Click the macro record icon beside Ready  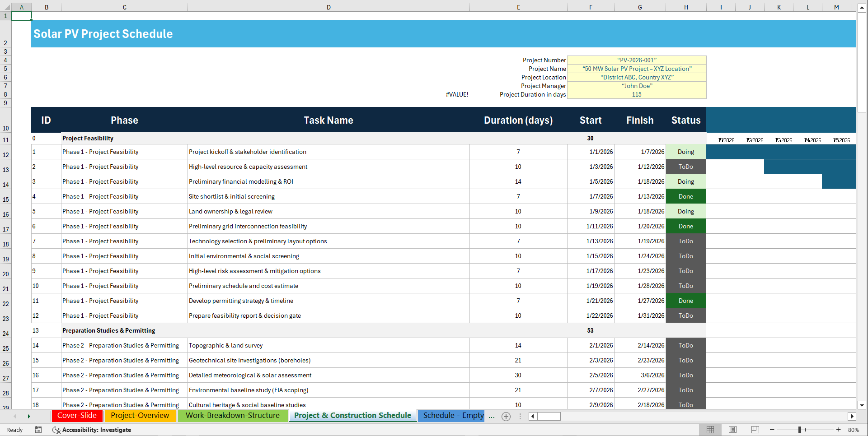pos(38,430)
